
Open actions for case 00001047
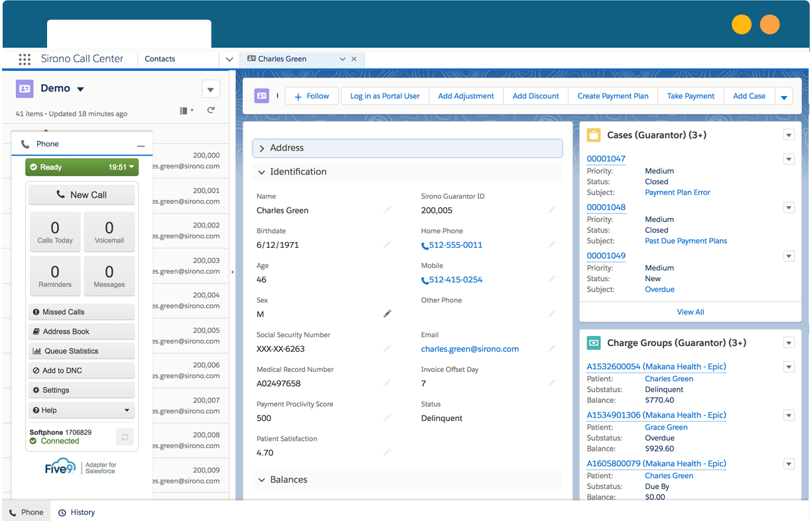click(x=789, y=159)
